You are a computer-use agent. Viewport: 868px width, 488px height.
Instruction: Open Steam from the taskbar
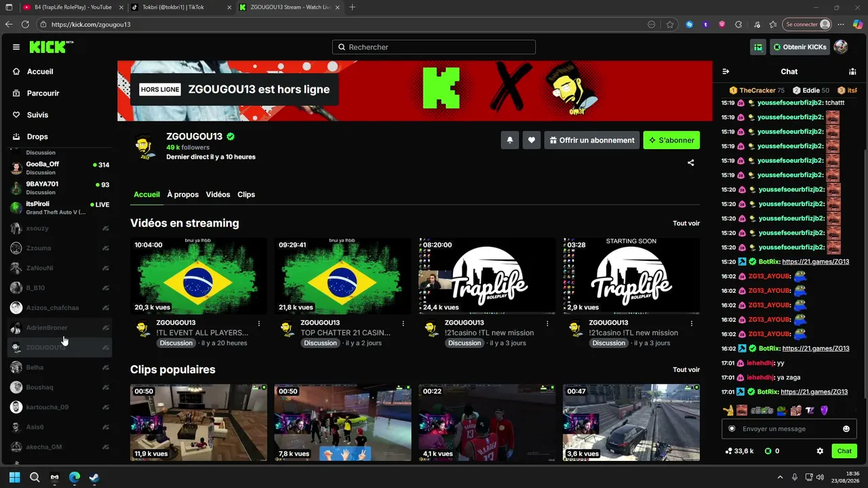[94, 477]
